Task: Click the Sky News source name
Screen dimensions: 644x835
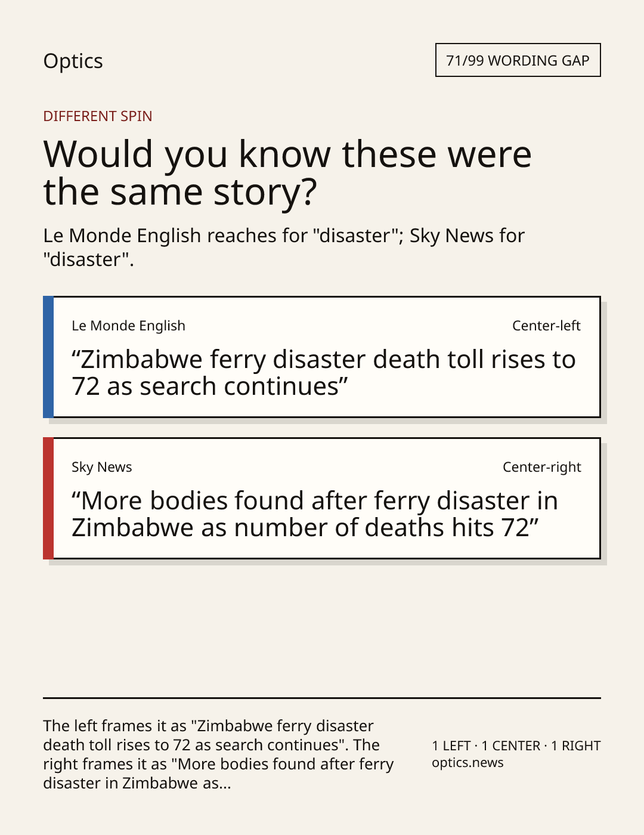Action: [101, 467]
